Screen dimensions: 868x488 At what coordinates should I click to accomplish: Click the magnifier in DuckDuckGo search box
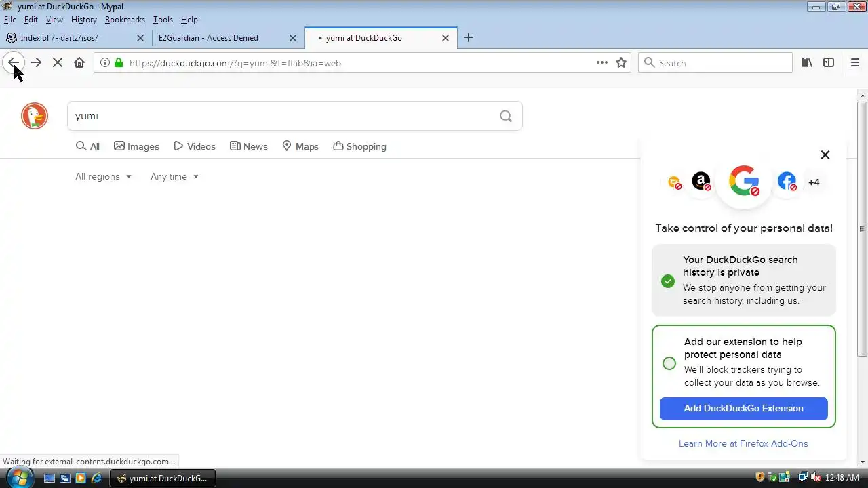(506, 116)
